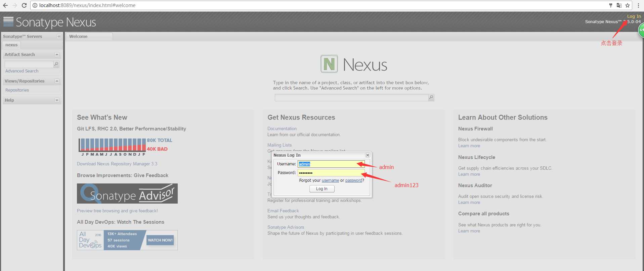644x271 pixels.
Task: Select the nexus server tab
Action: point(11,45)
